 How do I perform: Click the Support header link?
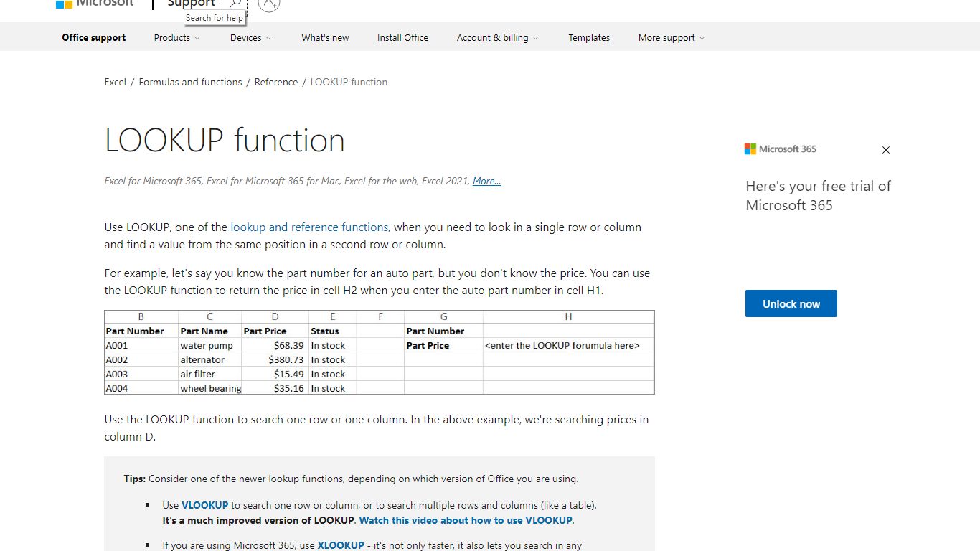point(191,4)
